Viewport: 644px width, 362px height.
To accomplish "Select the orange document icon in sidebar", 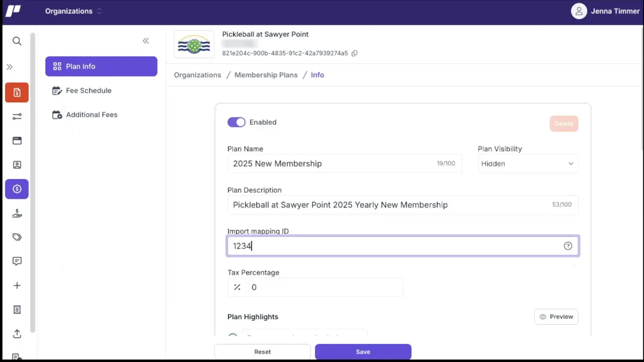I will click(17, 92).
